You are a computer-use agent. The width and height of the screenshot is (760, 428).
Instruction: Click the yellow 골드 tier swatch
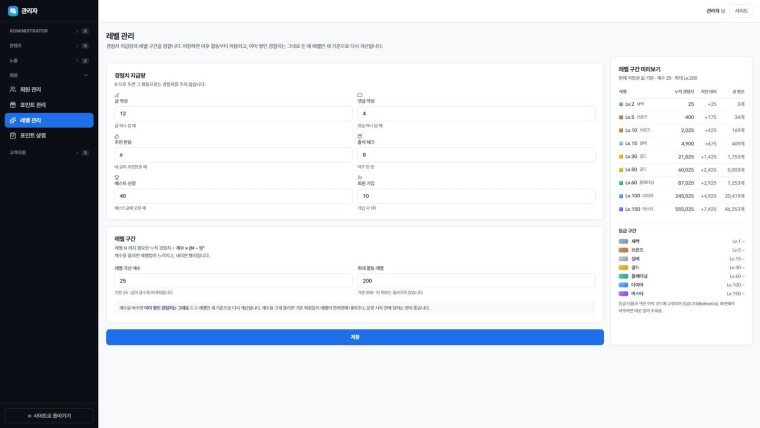click(623, 268)
